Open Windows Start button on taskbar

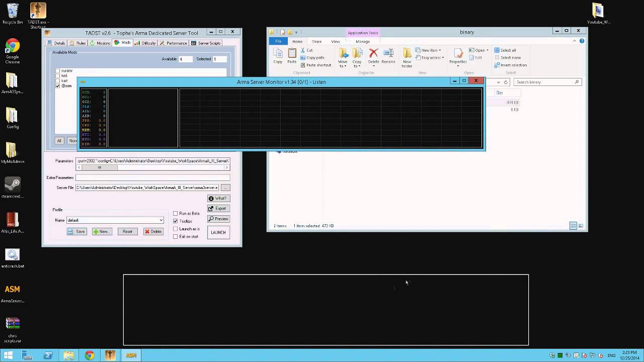[8, 355]
